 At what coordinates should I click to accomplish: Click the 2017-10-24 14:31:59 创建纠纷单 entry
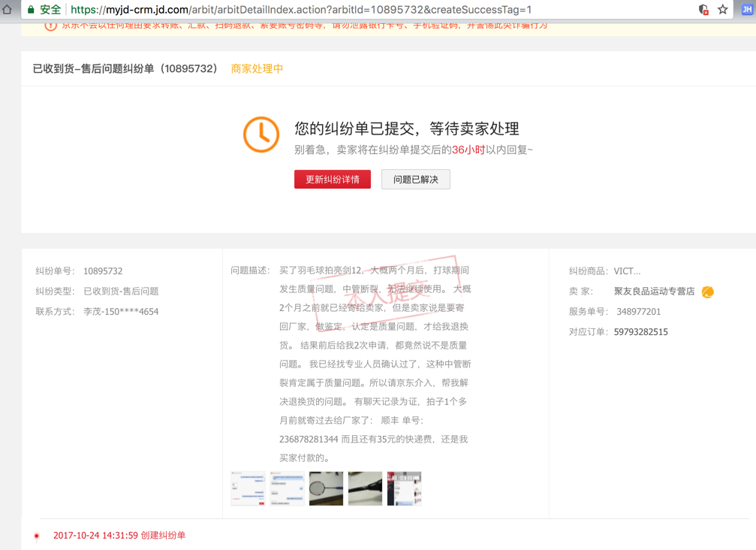click(119, 535)
